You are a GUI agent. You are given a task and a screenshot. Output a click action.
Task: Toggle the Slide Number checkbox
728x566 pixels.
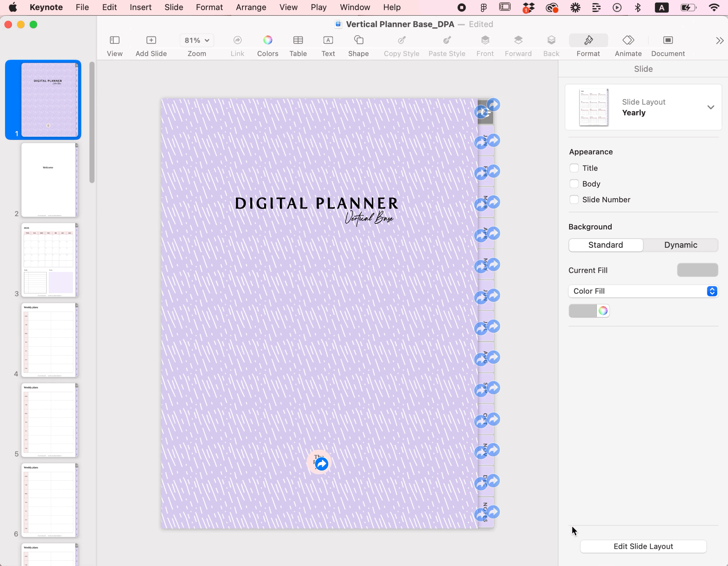coord(574,200)
